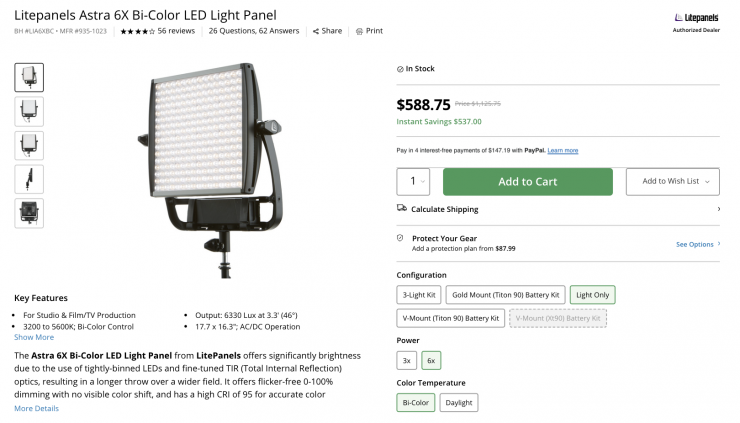This screenshot has height=423, width=740.
Task: Choose the 3x power option
Action: (x=406, y=360)
